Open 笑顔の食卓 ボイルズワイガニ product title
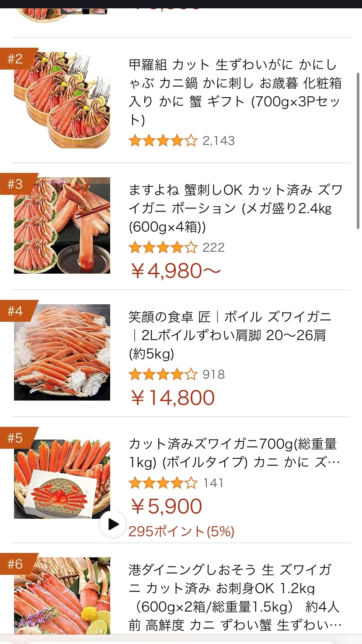 pyautogui.click(x=230, y=335)
